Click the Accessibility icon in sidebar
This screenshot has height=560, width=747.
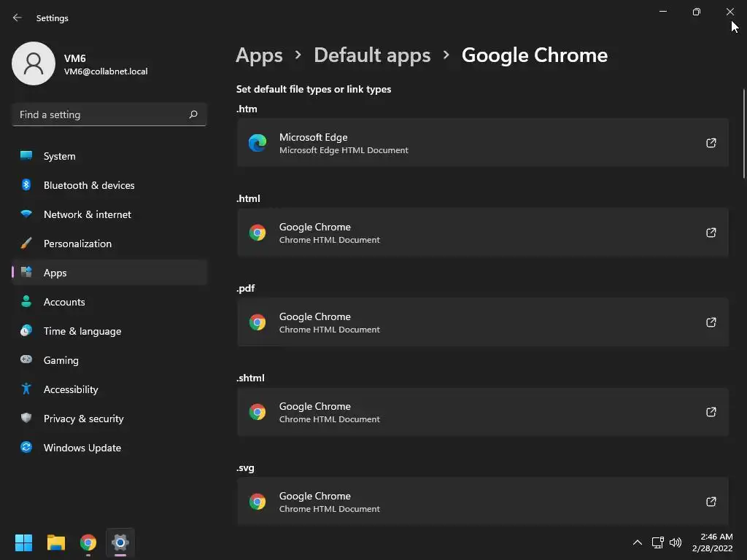coord(26,389)
